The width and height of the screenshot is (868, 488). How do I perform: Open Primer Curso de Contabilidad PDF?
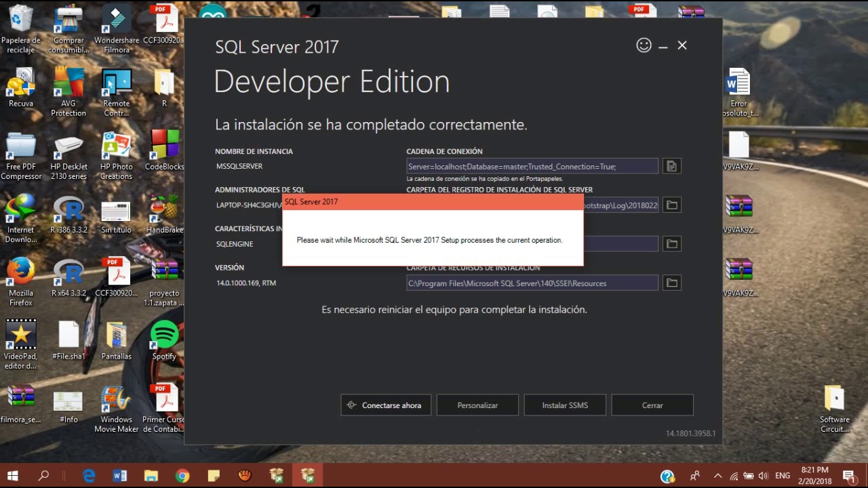click(164, 409)
